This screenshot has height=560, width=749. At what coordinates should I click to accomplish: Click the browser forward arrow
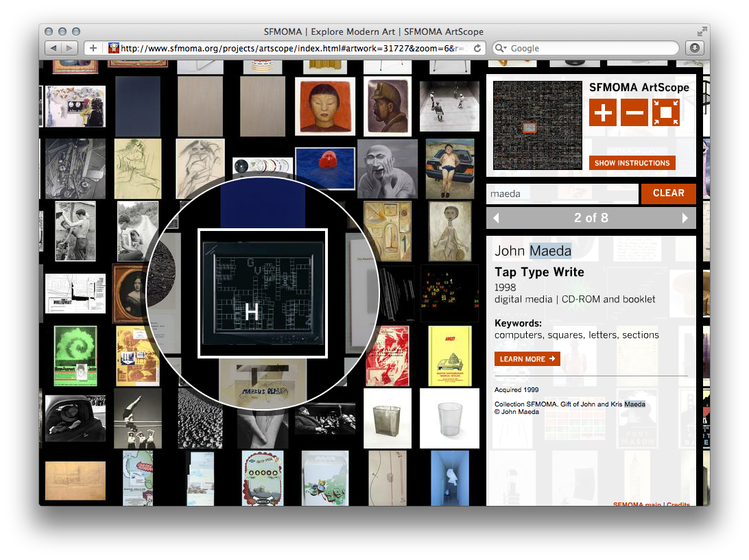[69, 48]
